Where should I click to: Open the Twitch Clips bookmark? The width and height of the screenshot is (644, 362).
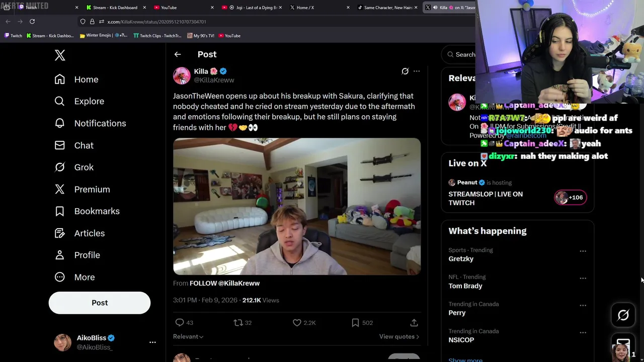(157, 36)
